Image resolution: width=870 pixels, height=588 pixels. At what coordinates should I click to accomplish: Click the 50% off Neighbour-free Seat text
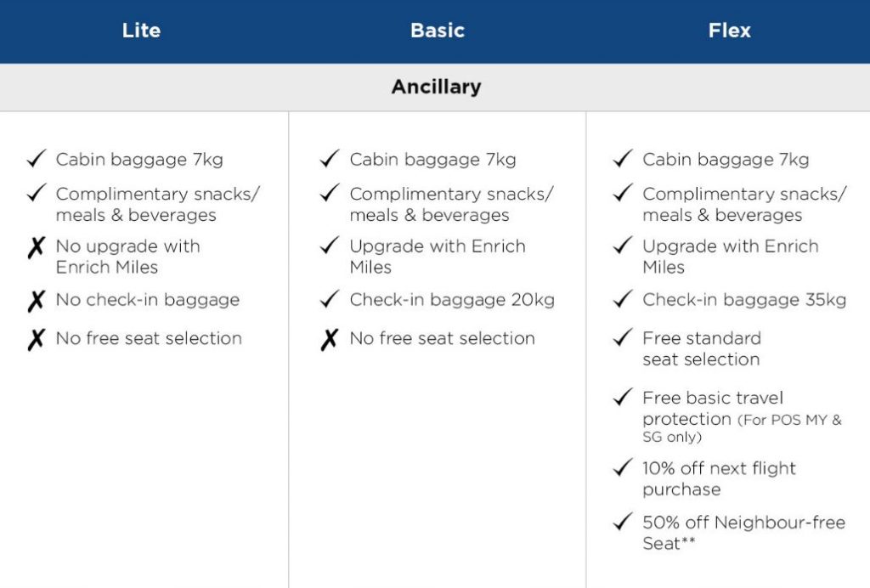point(743,532)
